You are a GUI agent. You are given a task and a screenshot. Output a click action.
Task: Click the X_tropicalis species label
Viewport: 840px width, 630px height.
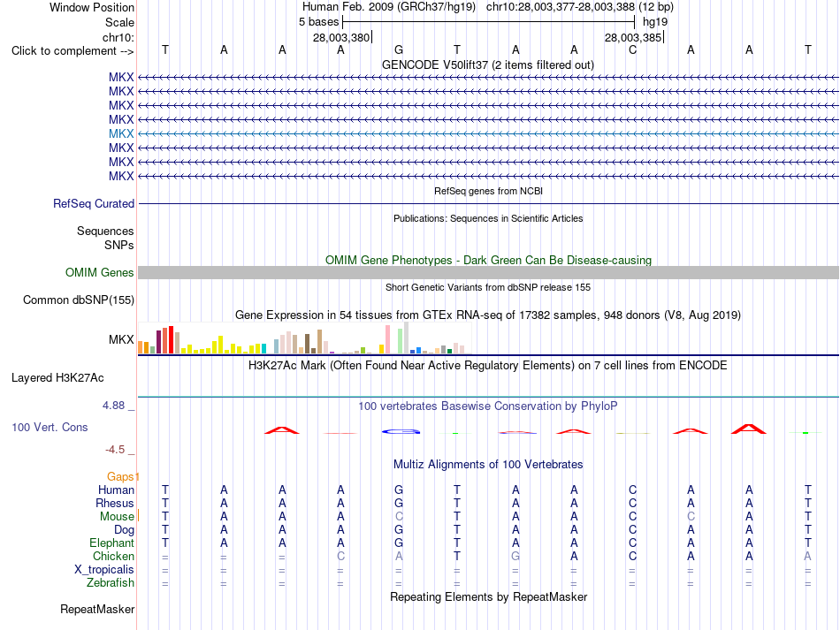coord(104,570)
